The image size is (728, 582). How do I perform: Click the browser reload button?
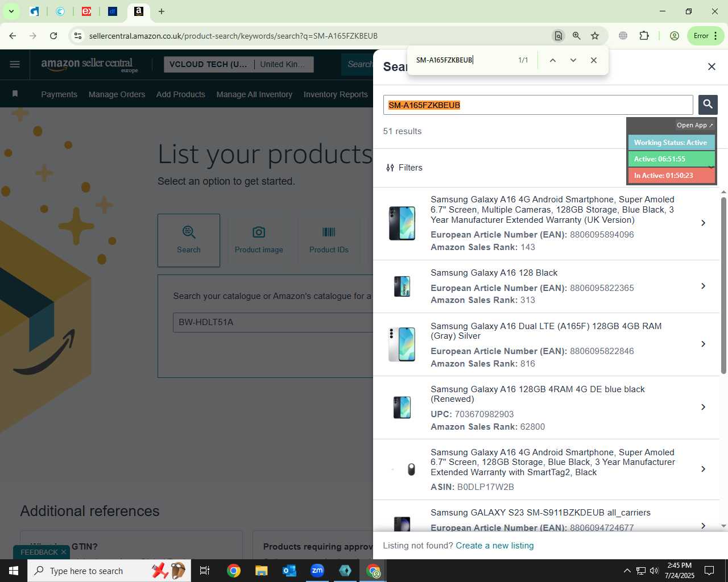tap(53, 36)
